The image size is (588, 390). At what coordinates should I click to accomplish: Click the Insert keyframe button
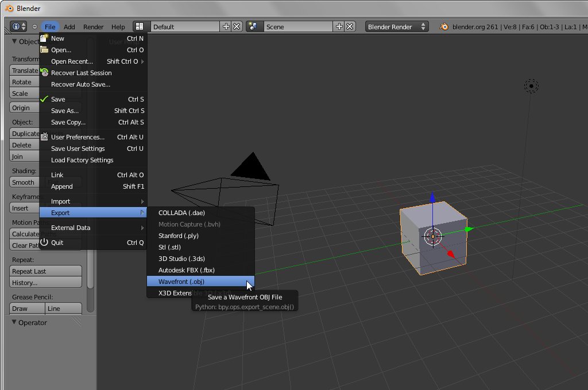click(24, 208)
